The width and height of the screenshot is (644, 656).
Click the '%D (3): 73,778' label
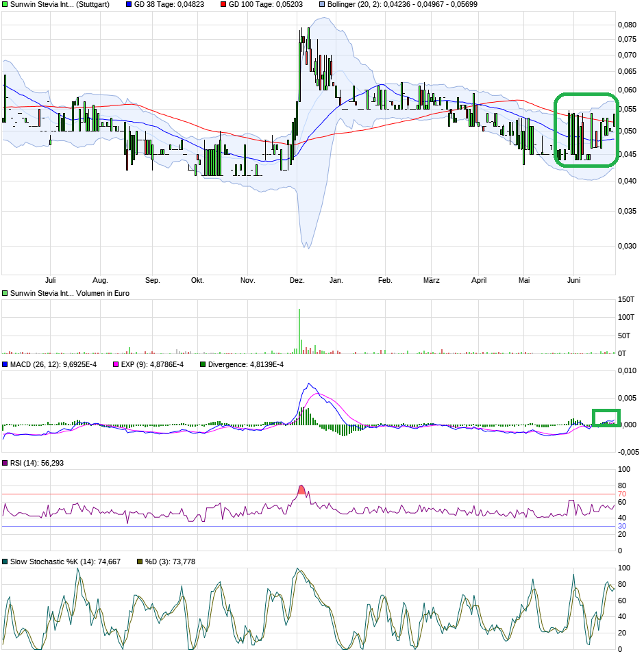(x=171, y=562)
